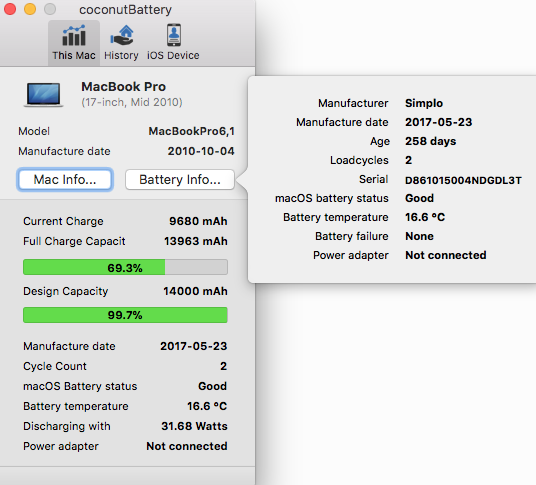Click the 31.68 Watts discharge value
The height and width of the screenshot is (485, 536).
click(x=195, y=426)
